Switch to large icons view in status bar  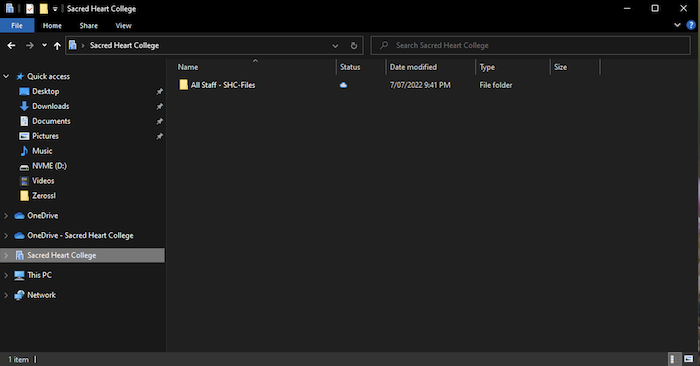point(688,359)
